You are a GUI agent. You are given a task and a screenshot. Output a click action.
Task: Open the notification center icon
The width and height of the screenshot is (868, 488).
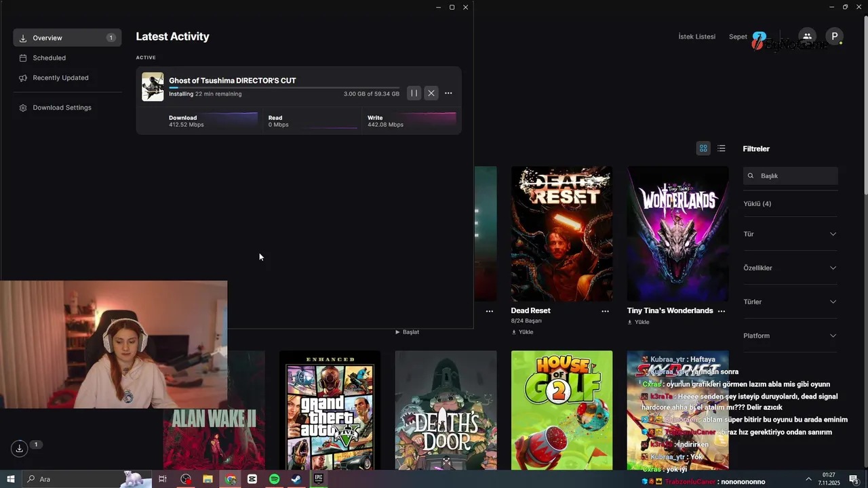[x=854, y=479]
